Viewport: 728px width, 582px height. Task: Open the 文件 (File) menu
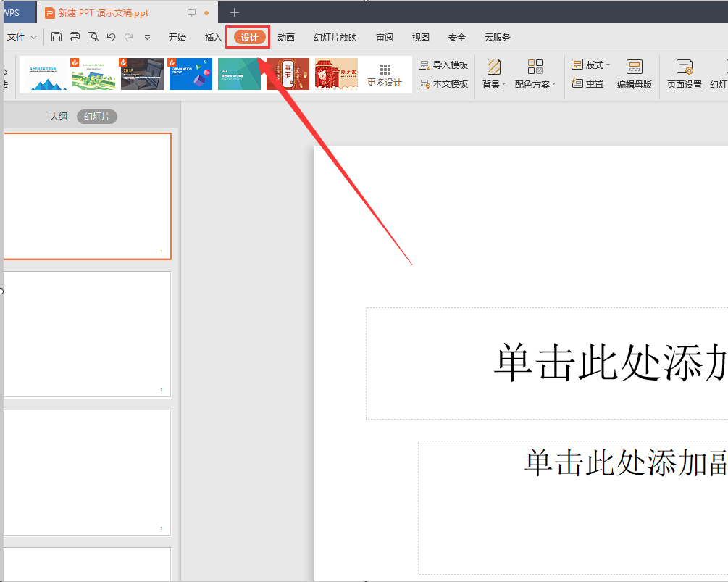coord(20,36)
